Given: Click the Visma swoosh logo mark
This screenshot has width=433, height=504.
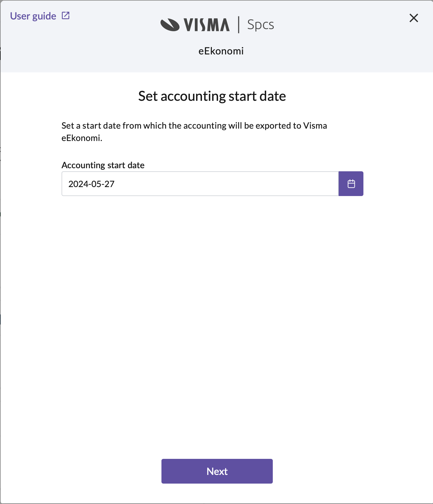Looking at the screenshot, I should (170, 25).
